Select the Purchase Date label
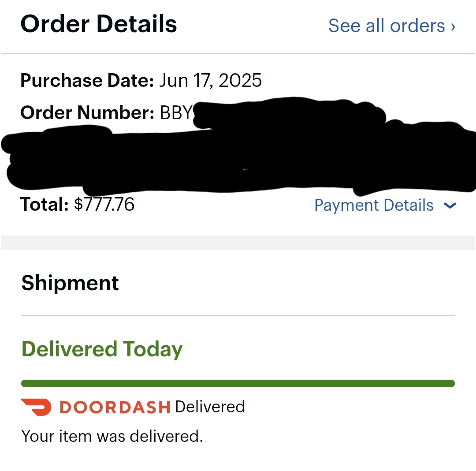Image resolution: width=476 pixels, height=471 pixels. pos(87,81)
